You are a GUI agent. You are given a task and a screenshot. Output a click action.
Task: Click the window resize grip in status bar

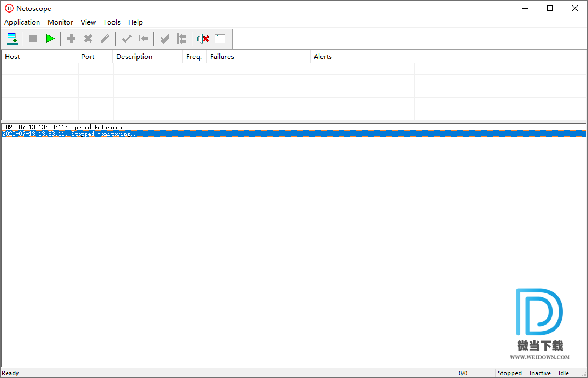tap(584, 374)
